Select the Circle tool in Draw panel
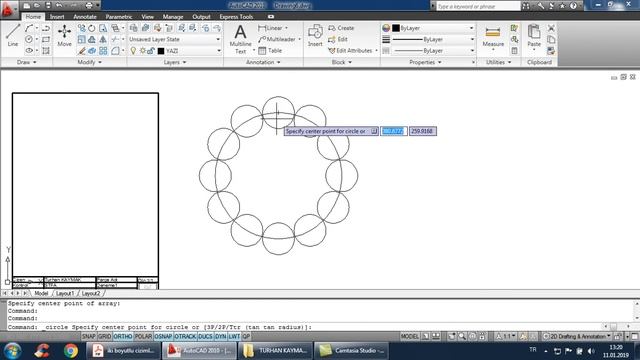This screenshot has height=360, width=640. (x=29, y=40)
